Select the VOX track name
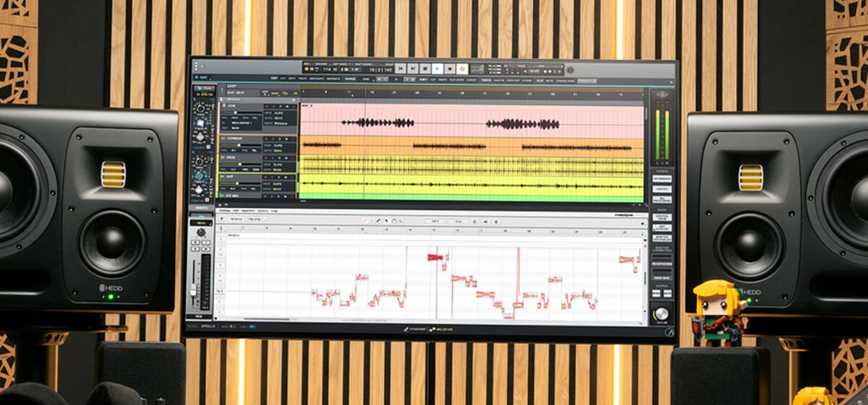The image size is (868, 405). click(231, 106)
